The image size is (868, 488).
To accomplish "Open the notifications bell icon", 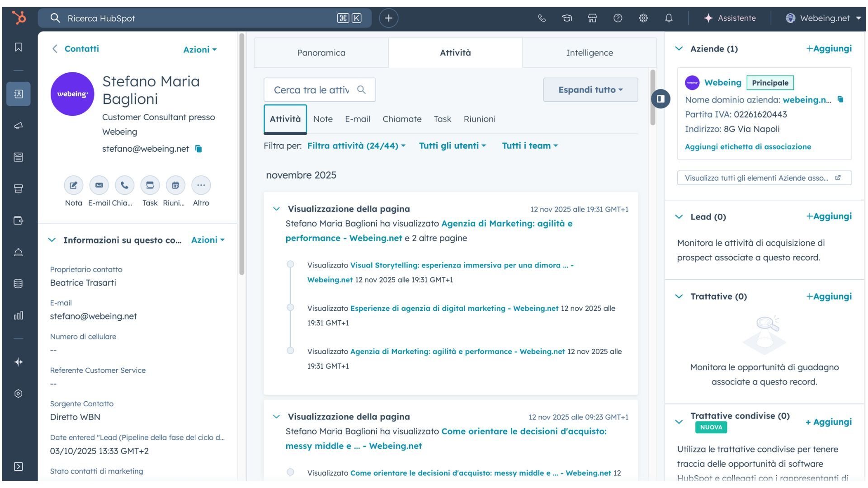I will [x=669, y=18].
